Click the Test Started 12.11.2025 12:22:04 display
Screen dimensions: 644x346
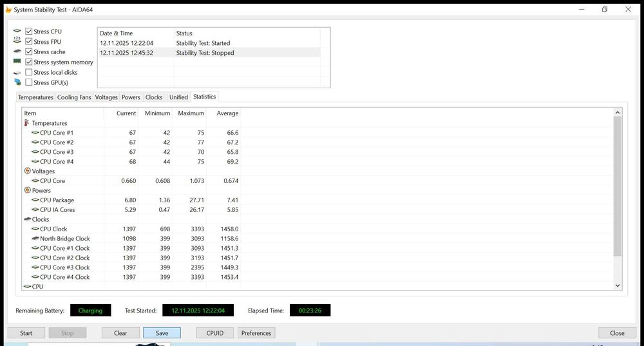pos(198,311)
